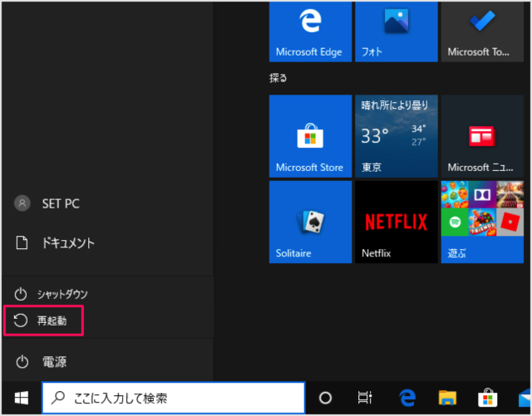Select シャットダウン from power menu
This screenshot has width=532, height=416.
click(107, 294)
